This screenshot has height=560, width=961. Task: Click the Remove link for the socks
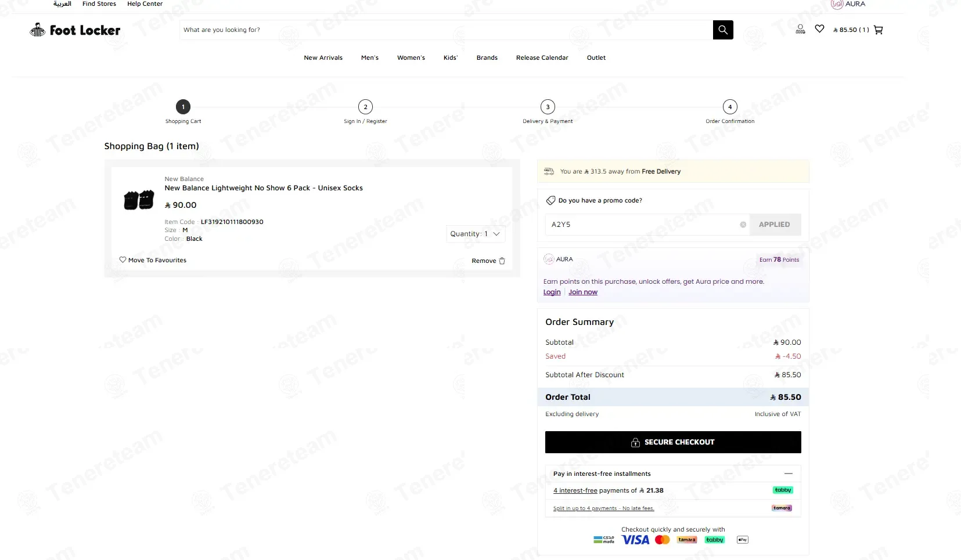click(484, 261)
